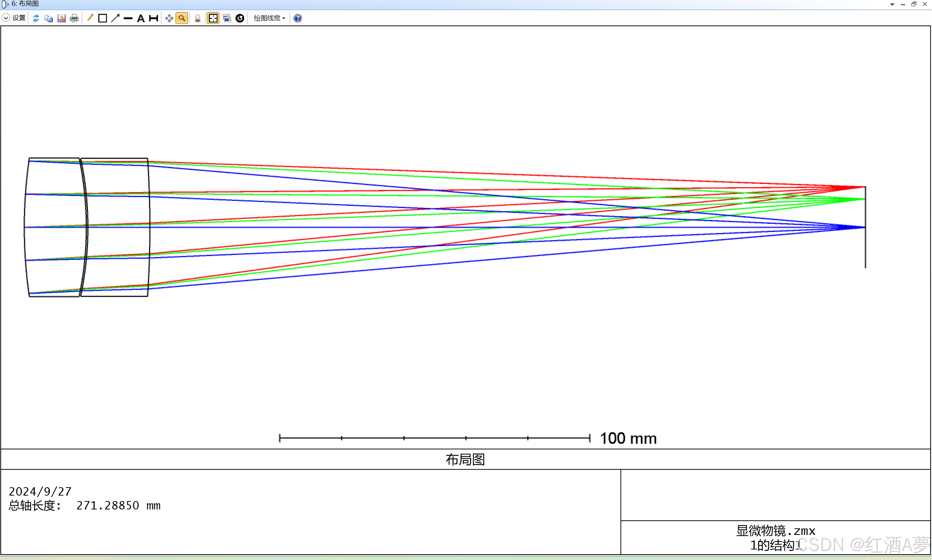Select the H-bar measurement tool
The image size is (932, 560).
pos(153,18)
